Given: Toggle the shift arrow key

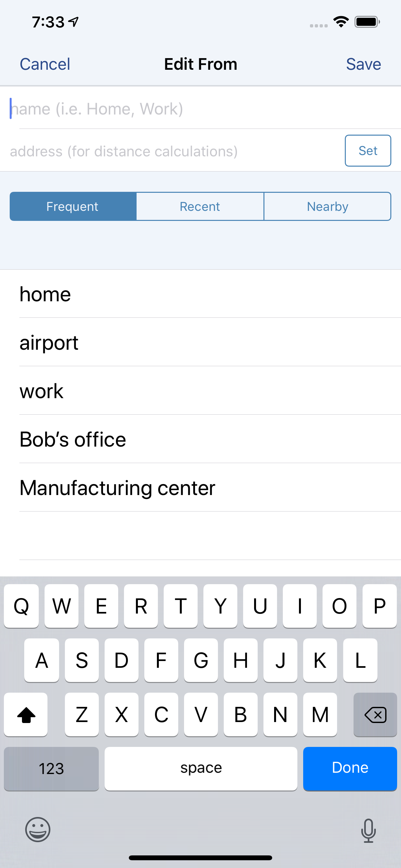Looking at the screenshot, I should 26,714.
